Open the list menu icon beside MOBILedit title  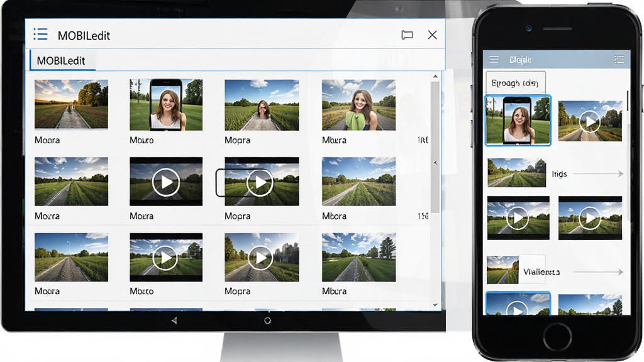pos(41,34)
